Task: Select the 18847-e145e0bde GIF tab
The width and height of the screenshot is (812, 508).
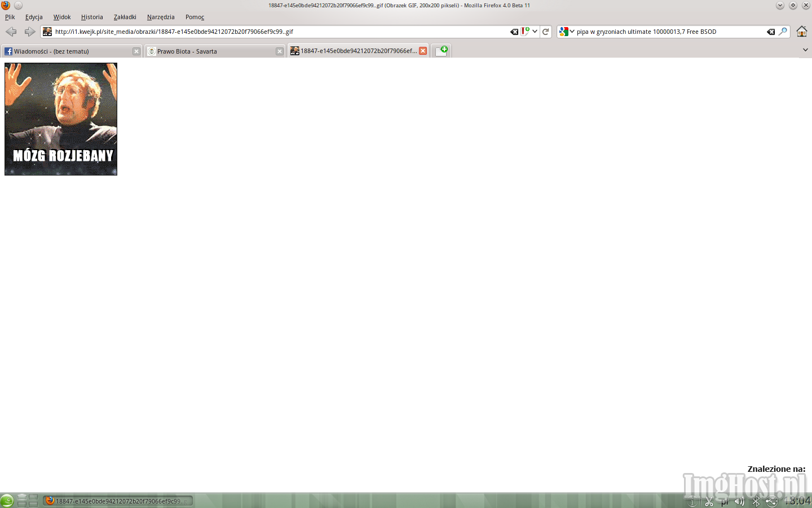Action: (x=358, y=50)
